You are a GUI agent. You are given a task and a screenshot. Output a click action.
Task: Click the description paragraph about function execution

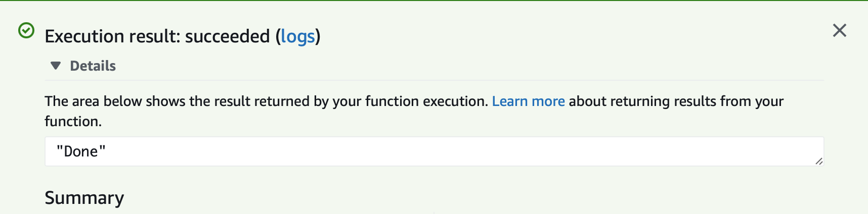(x=414, y=111)
